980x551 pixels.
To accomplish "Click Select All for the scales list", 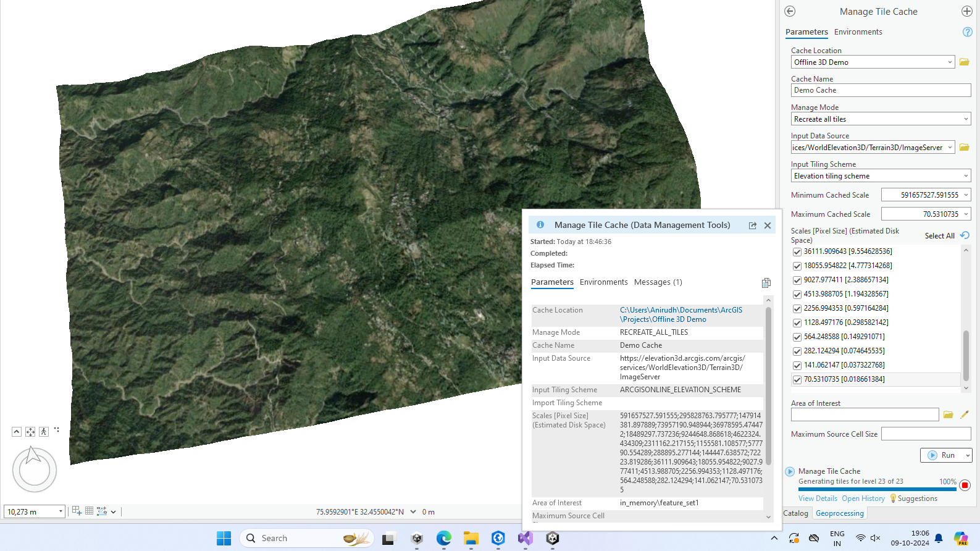I will click(x=940, y=236).
